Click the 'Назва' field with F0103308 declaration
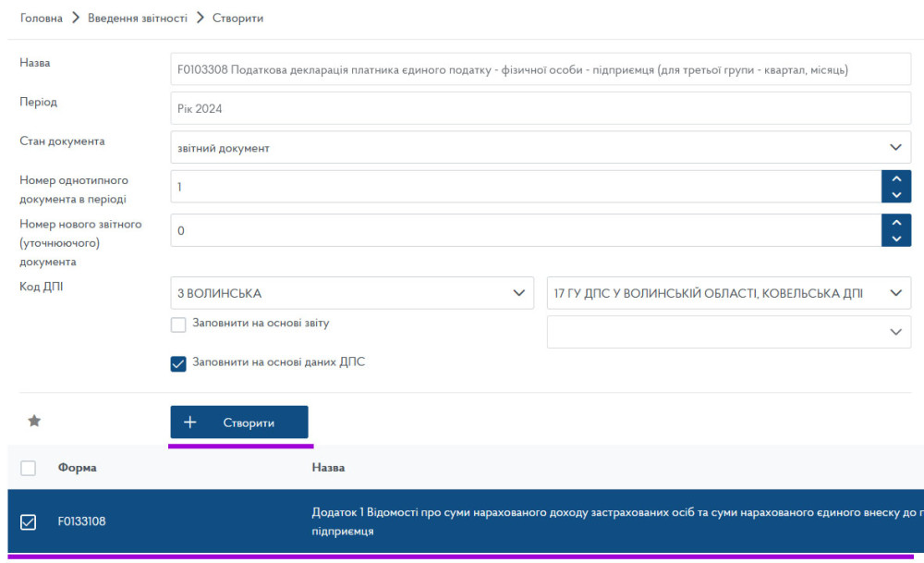Viewport: 924px width, 563px height. coord(541,69)
